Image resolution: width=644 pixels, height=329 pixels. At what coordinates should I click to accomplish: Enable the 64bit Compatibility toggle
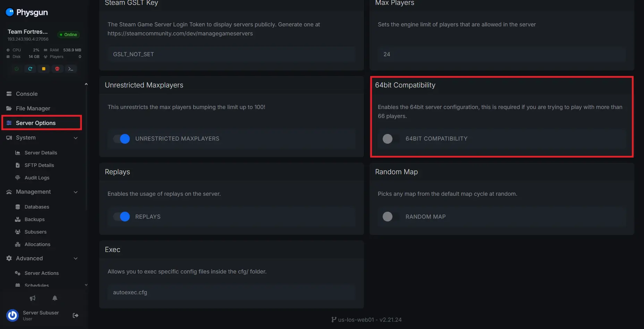(x=391, y=139)
